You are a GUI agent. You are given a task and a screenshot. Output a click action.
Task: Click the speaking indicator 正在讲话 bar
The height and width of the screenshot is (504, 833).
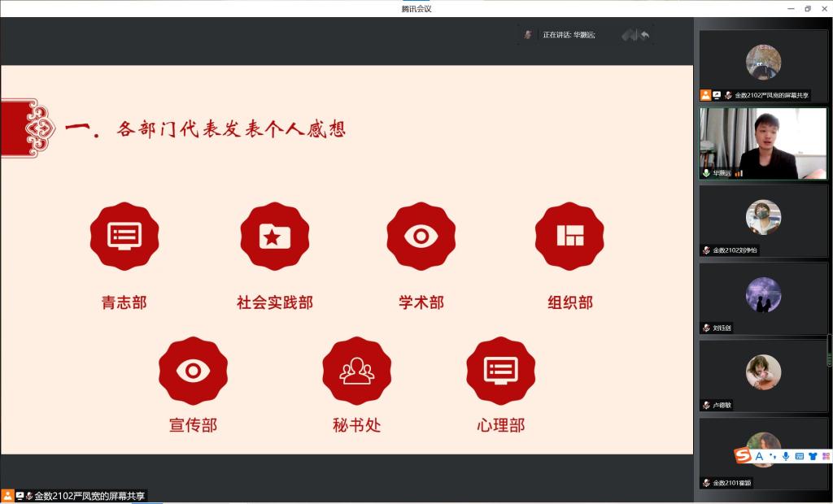coord(569,35)
